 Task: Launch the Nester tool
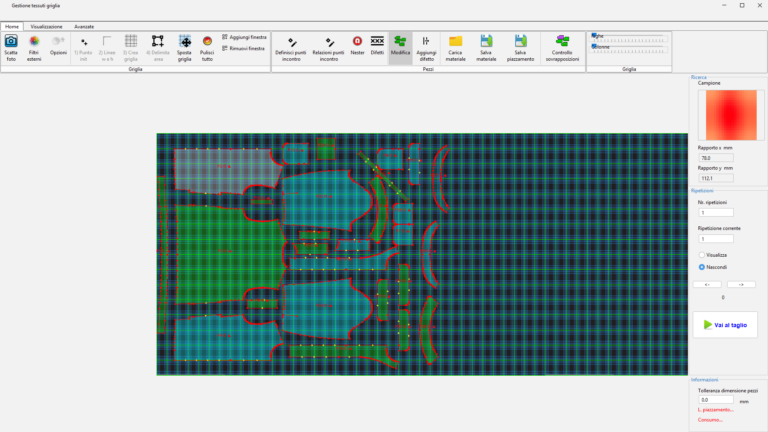coord(357,42)
